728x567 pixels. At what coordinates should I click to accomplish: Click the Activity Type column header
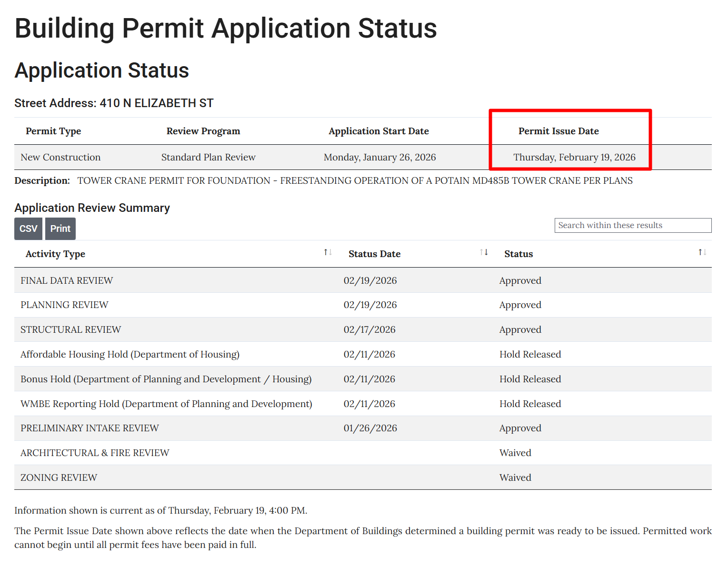[55, 254]
